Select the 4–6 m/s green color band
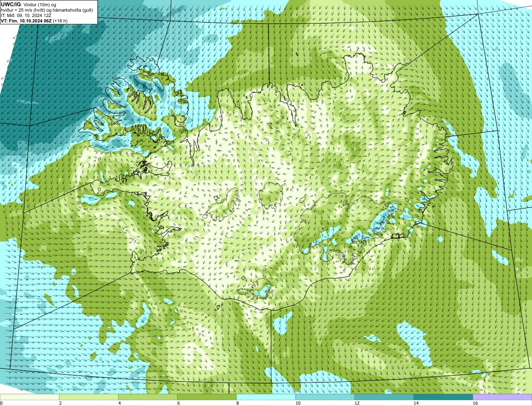The width and height of the screenshot is (532, 406). (148, 397)
